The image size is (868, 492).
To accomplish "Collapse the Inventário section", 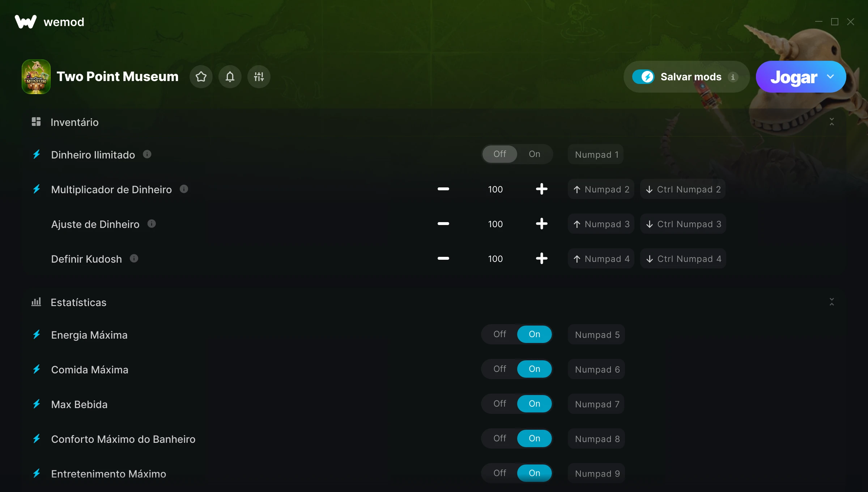I will tap(831, 122).
